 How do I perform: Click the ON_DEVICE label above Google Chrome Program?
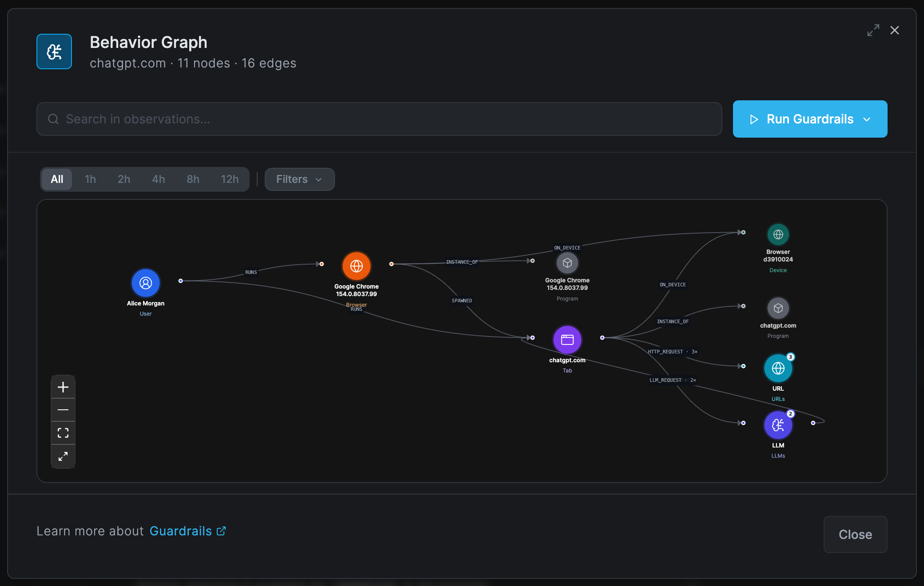(567, 248)
